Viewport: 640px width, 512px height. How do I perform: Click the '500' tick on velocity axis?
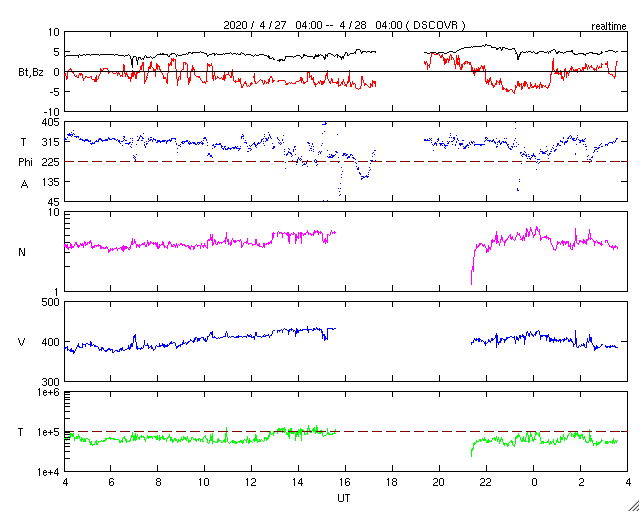click(52, 302)
